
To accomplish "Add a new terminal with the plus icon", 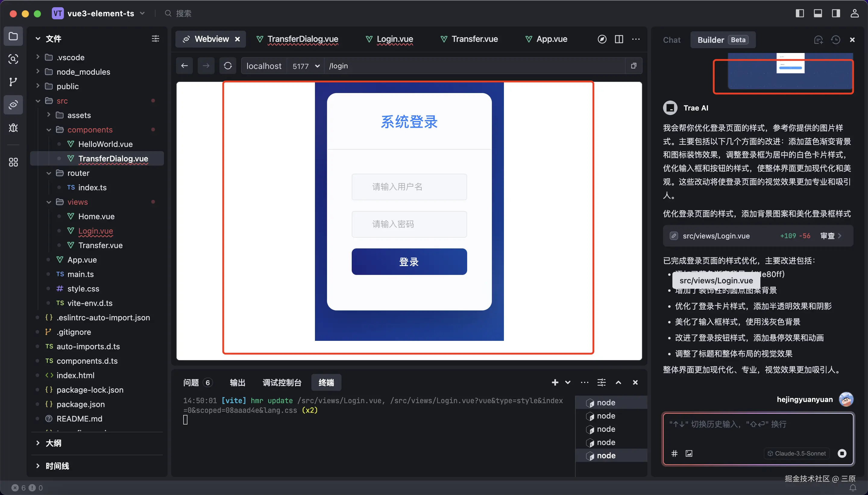I will click(x=555, y=382).
